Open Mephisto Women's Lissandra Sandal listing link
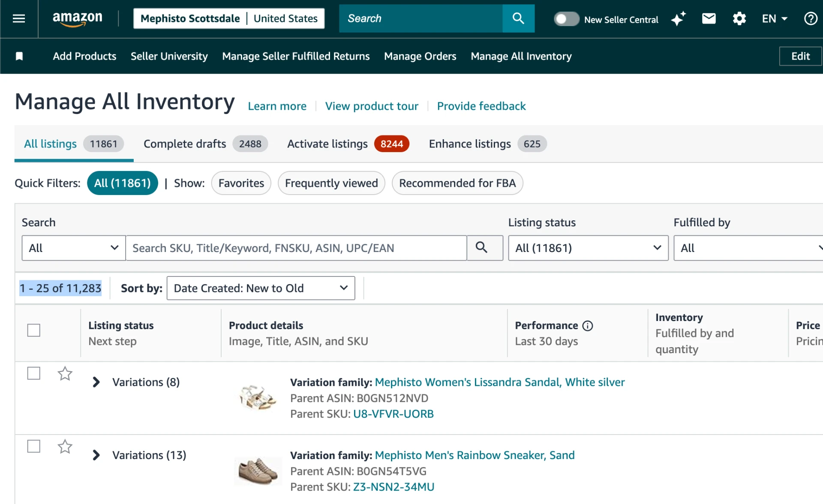This screenshot has width=823, height=504. 500,382
